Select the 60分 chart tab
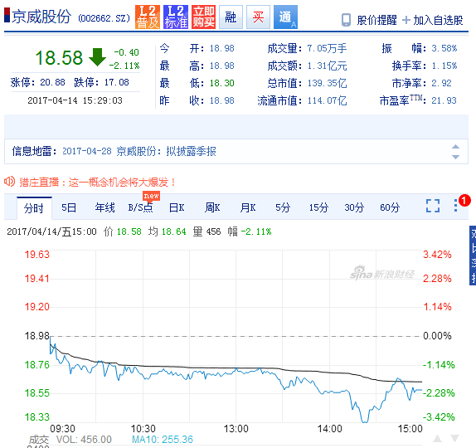The image size is (476, 448). 390,207
